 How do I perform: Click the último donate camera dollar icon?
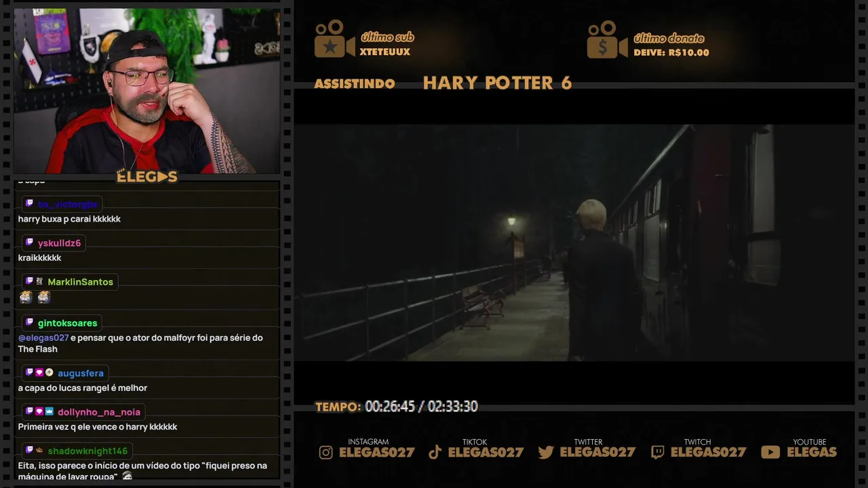point(607,39)
